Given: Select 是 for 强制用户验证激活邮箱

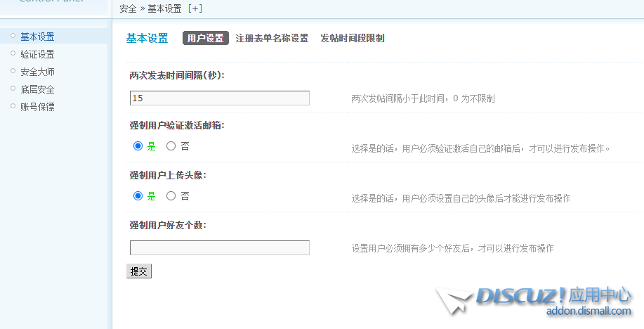Looking at the screenshot, I should pyautogui.click(x=138, y=147).
